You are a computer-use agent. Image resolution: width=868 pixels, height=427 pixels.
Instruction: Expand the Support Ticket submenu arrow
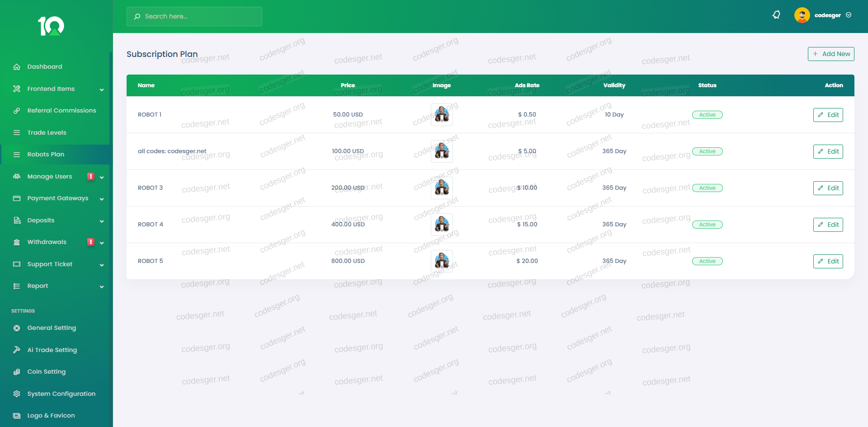[x=102, y=265]
